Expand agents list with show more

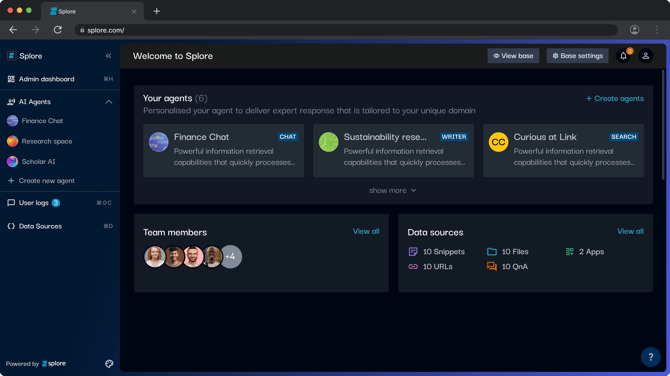[x=392, y=191]
